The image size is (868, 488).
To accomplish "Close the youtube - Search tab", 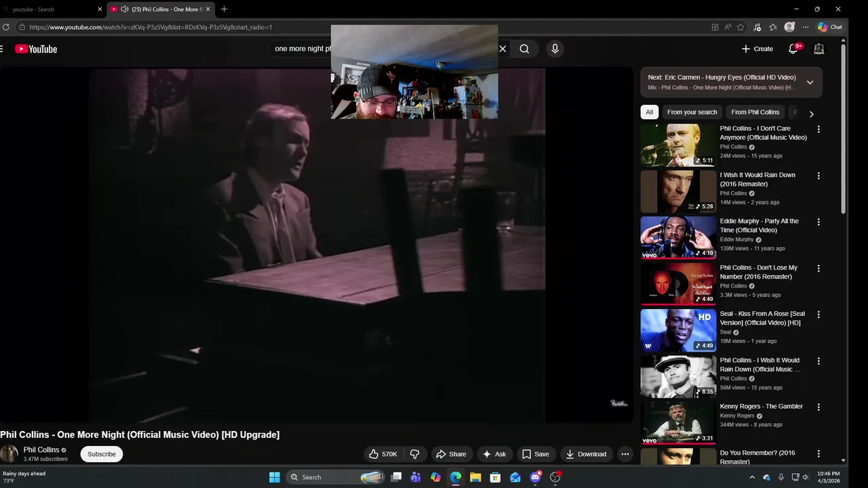I will point(100,9).
